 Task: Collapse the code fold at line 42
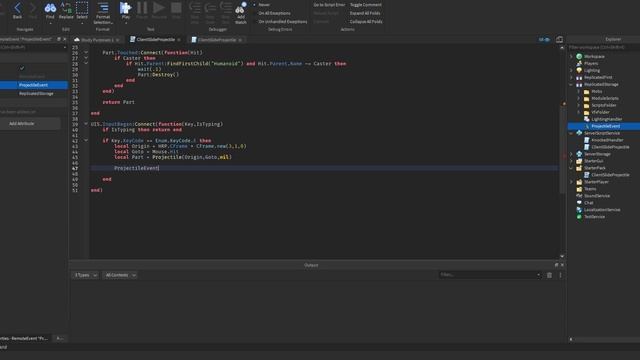point(86,140)
